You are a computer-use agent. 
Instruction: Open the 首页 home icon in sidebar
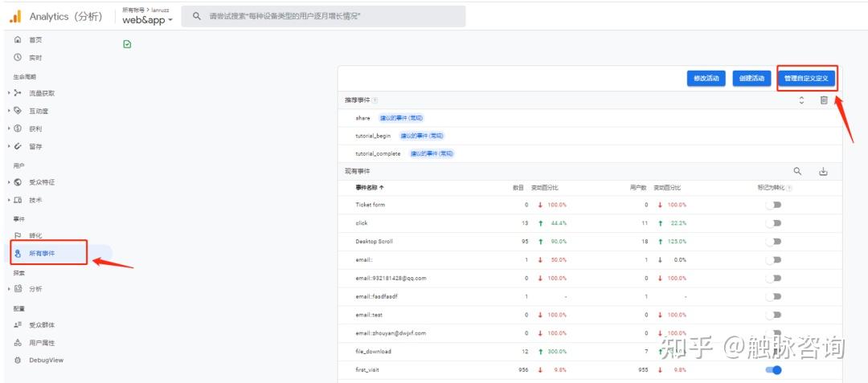pyautogui.click(x=18, y=39)
